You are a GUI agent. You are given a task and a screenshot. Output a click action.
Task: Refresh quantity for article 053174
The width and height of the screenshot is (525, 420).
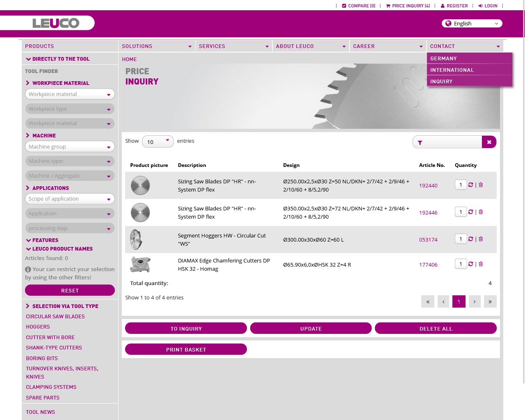[470, 239]
